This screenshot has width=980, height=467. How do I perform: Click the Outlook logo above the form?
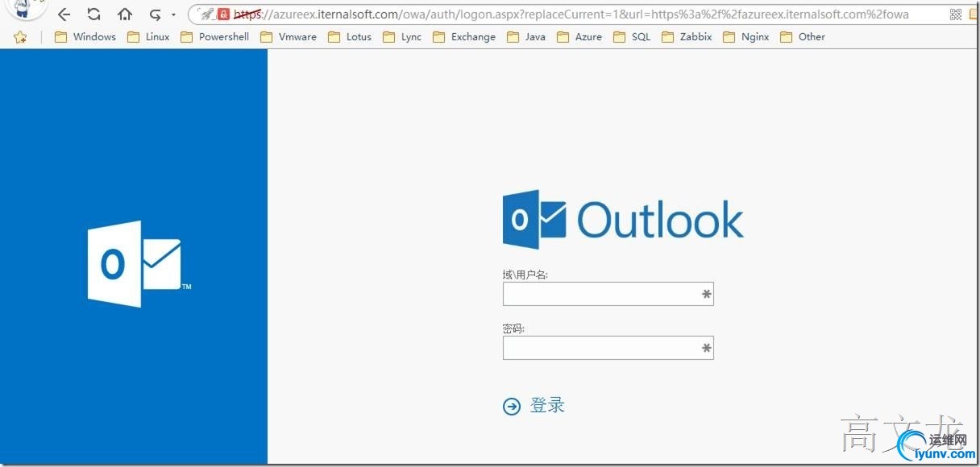pyautogui.click(x=622, y=220)
